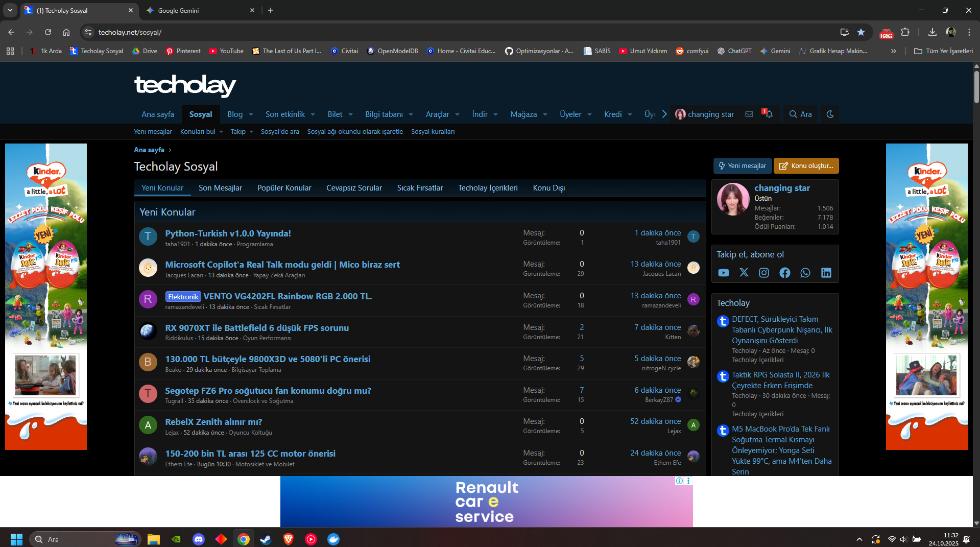Open changing star profile picture in sidebar
The image size is (980, 547).
pyautogui.click(x=733, y=199)
